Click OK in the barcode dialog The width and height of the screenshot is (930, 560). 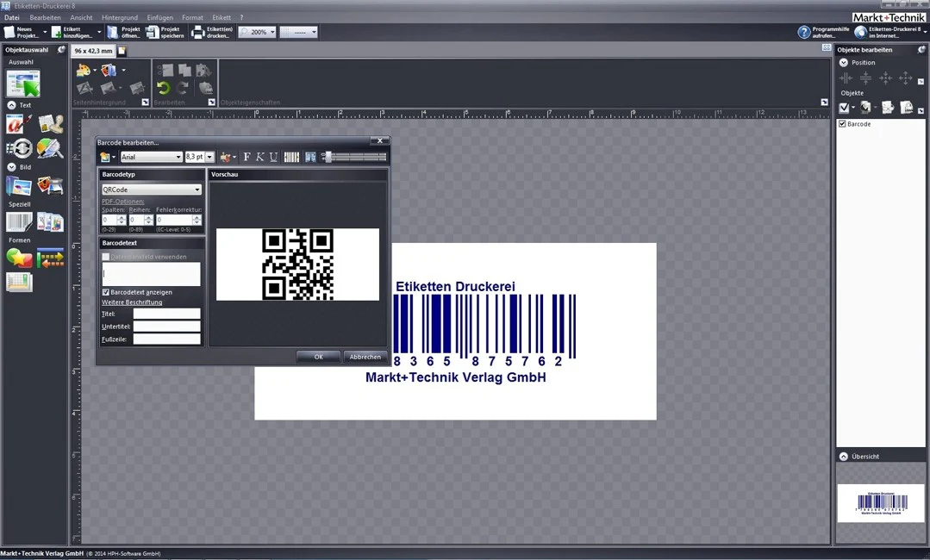(x=319, y=357)
